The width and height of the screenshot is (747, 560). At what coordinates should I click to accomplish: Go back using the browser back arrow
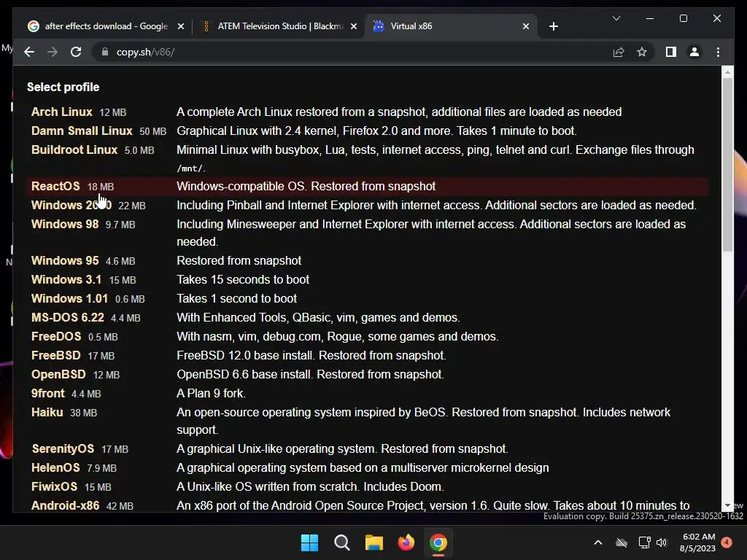pos(29,52)
